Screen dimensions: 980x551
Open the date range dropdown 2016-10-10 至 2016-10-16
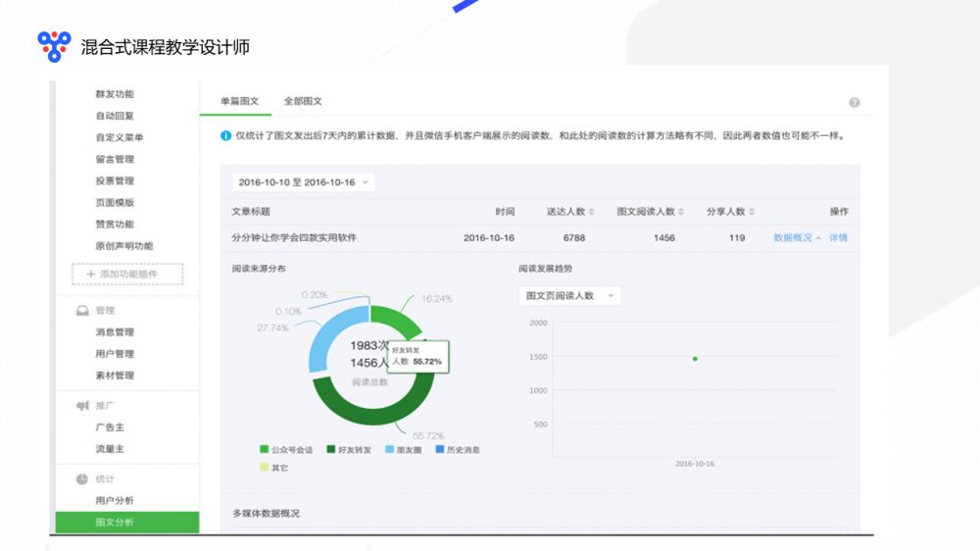(x=304, y=182)
